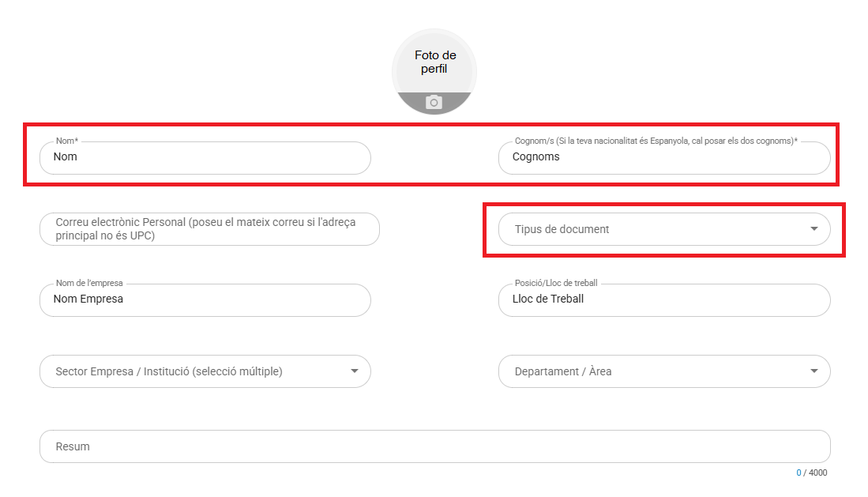Click the 'Nom de l'empresa' floating label
The image size is (868, 497).
tap(91, 283)
